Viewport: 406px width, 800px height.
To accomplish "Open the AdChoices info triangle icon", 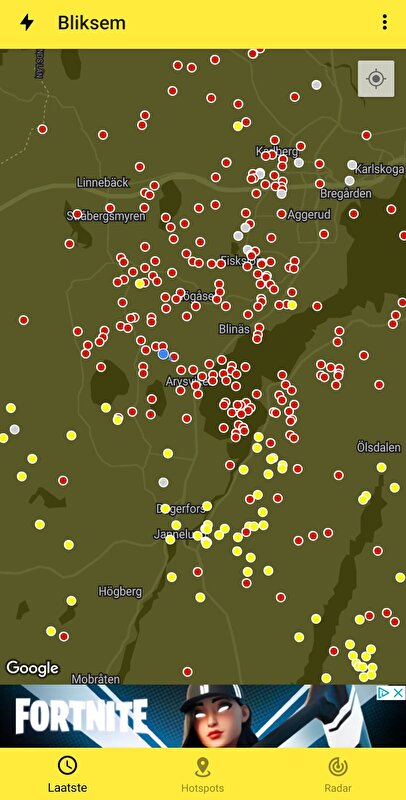I will (x=385, y=692).
